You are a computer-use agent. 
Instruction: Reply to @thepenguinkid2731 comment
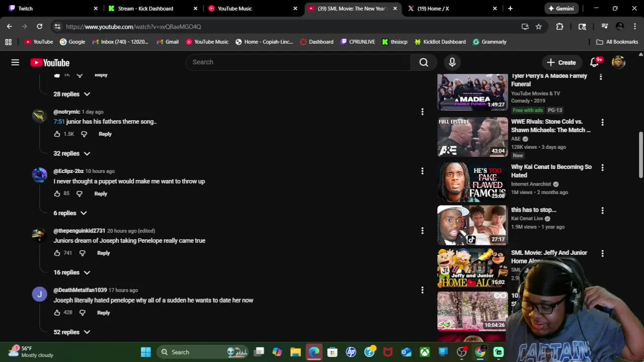[103, 253]
